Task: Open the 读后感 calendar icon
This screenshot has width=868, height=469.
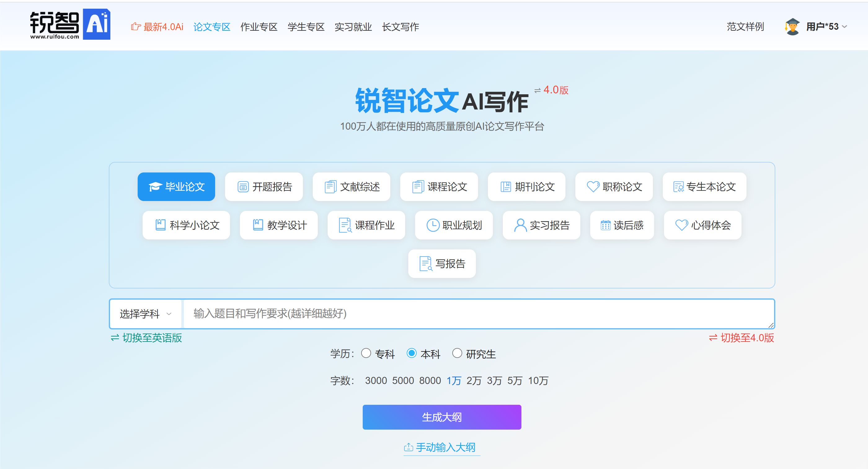Action: (605, 225)
